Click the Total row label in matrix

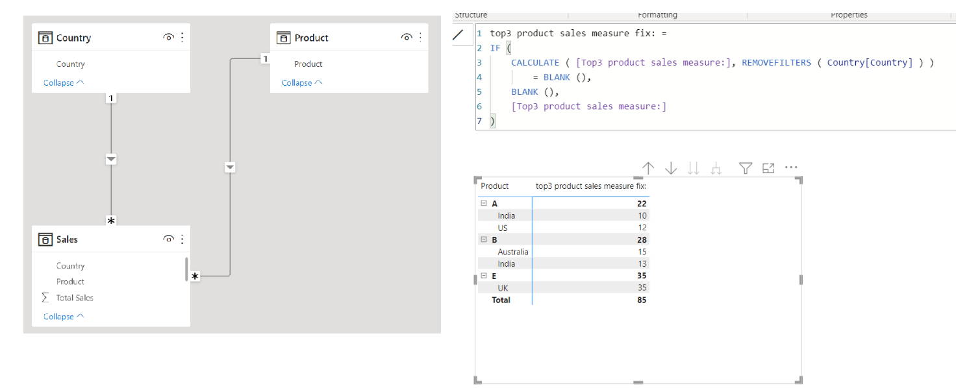tap(501, 300)
